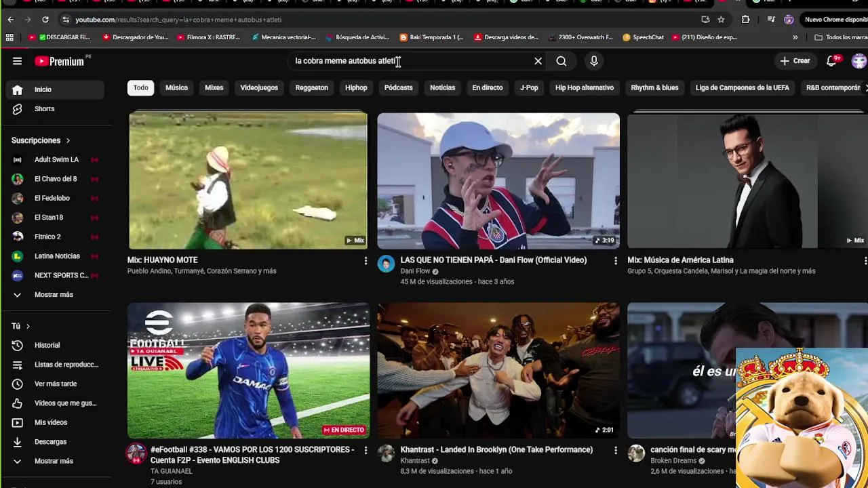Image resolution: width=868 pixels, height=488 pixels.
Task: Select the J-Pop filter chip
Action: coord(529,87)
